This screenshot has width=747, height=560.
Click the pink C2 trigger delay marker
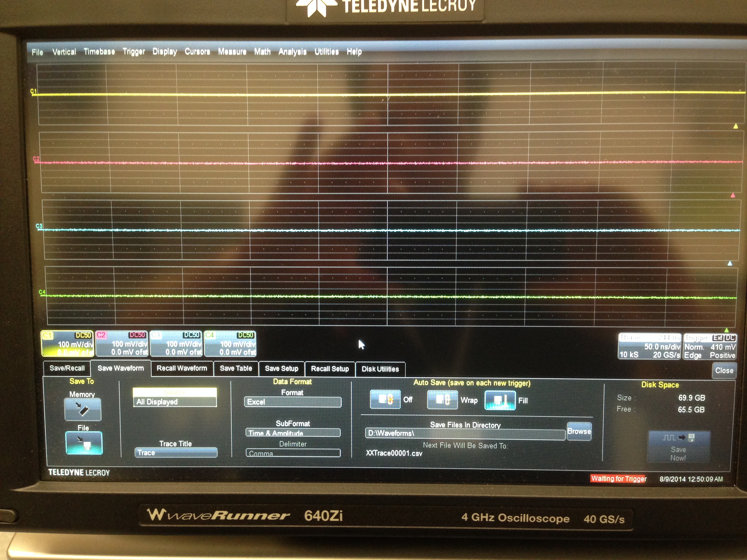click(x=733, y=195)
